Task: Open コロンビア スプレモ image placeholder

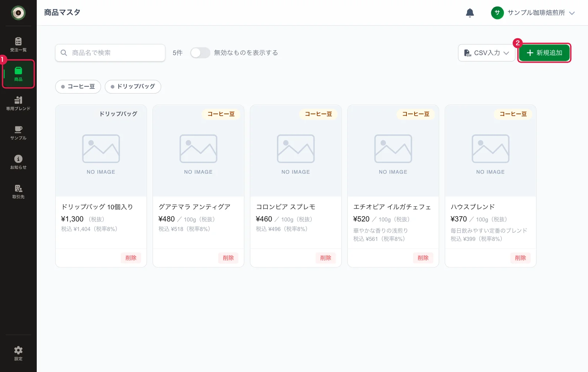Action: 296,151
